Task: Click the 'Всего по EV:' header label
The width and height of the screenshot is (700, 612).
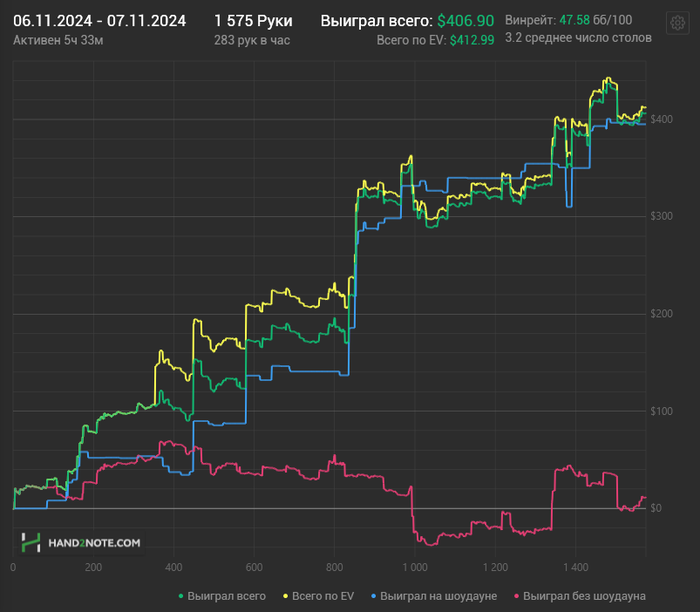Action: (411, 41)
